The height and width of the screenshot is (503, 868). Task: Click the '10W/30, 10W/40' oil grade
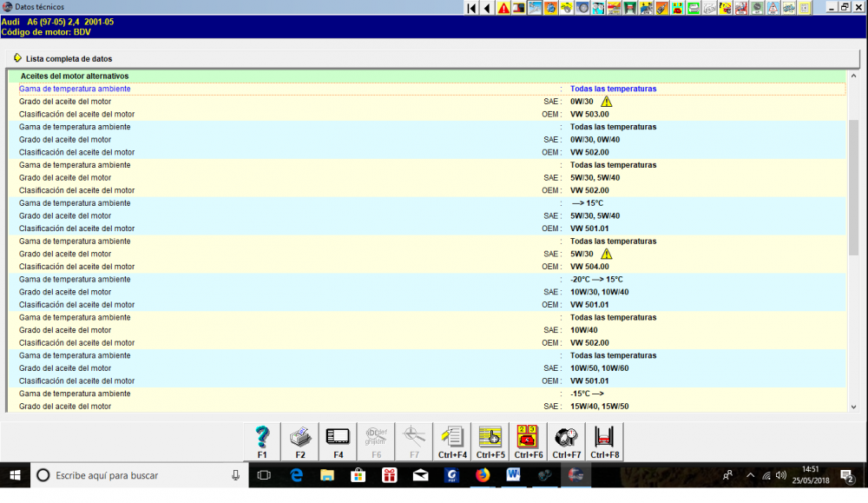click(x=600, y=292)
